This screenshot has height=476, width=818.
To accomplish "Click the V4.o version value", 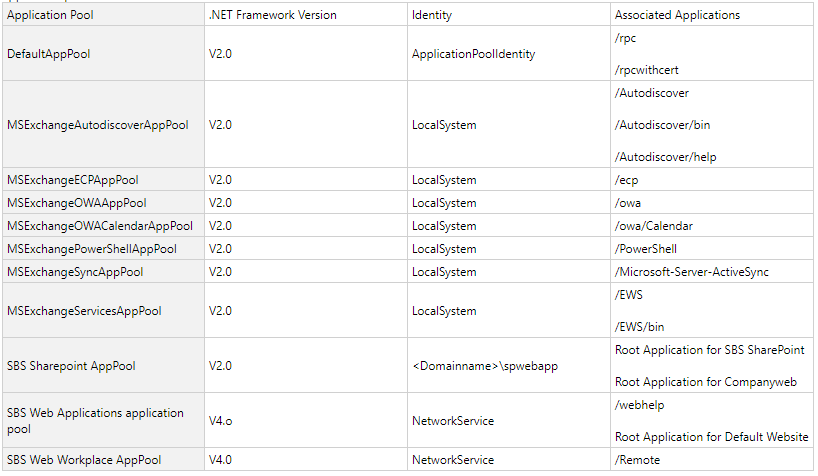I will (x=220, y=421).
